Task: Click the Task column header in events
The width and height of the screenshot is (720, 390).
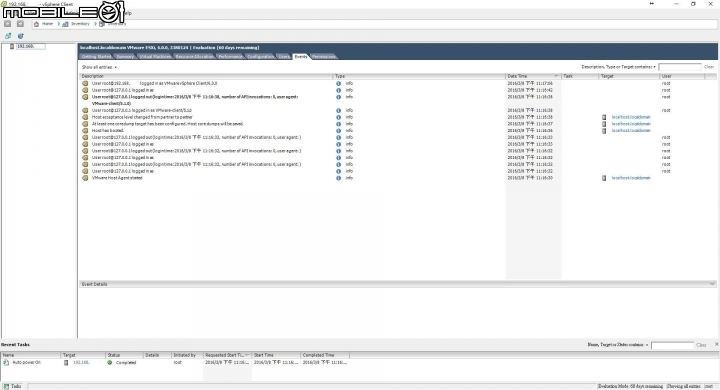Action: [580, 76]
